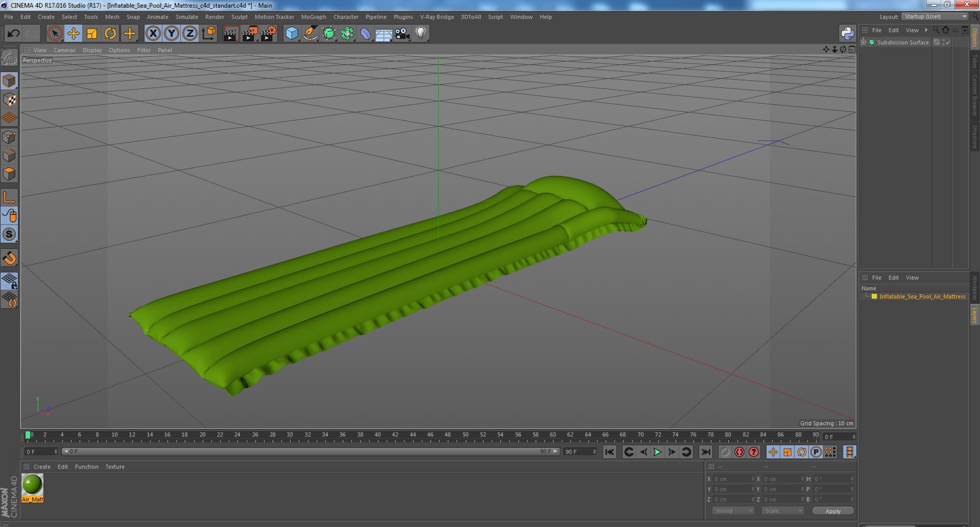Render to Picture Viewer
Screen dimensions: 980x527
point(250,34)
